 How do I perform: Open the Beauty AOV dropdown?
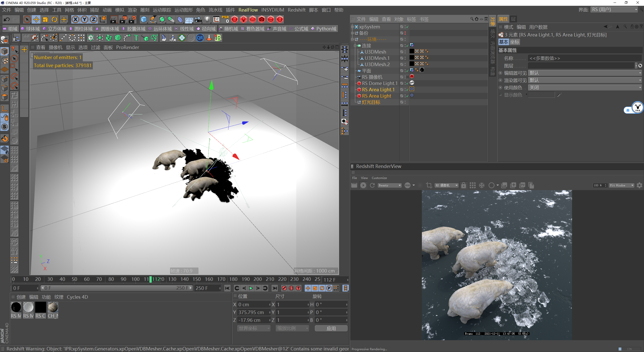[389, 186]
